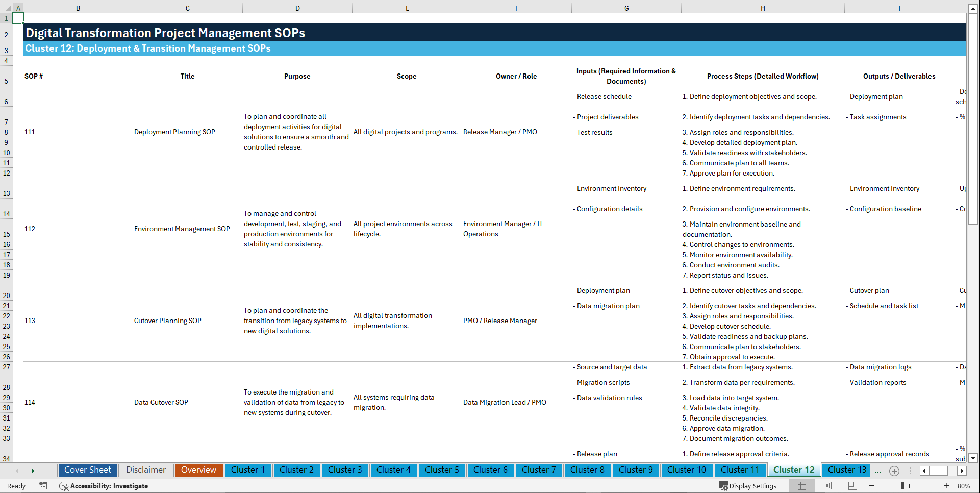Zoom out using the minus icon
The width and height of the screenshot is (980, 493).
871,486
